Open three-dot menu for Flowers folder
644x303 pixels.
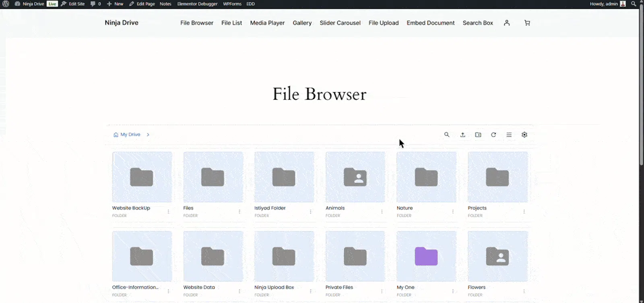point(524,291)
